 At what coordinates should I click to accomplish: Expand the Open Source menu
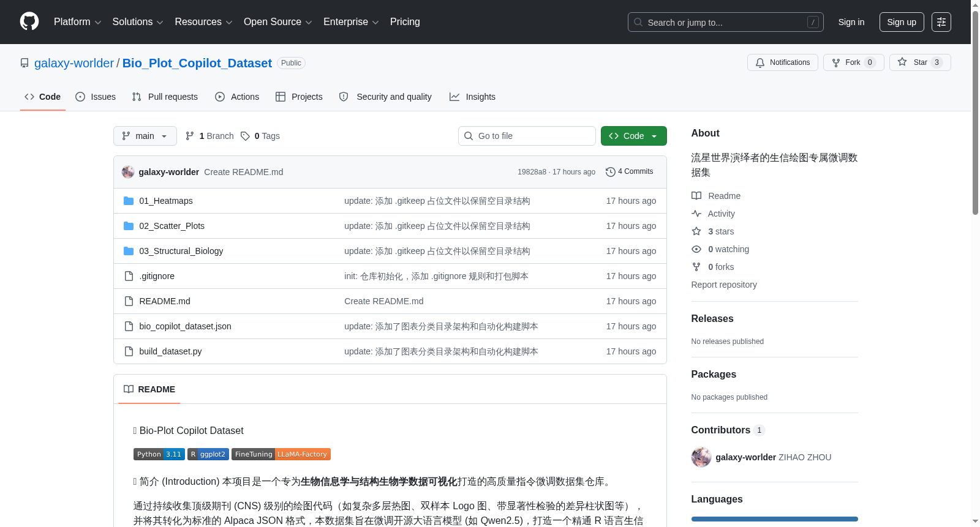(278, 22)
